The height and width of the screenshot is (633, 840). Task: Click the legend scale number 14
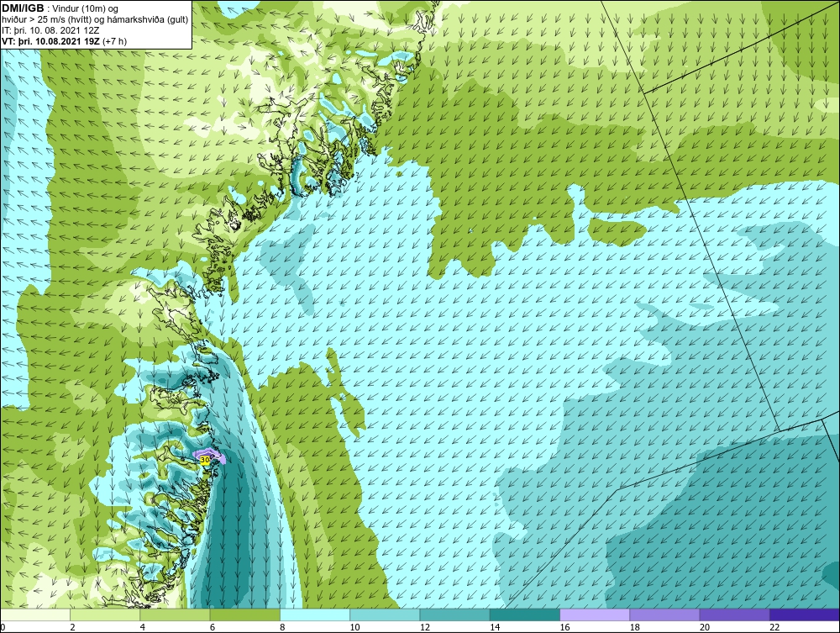click(x=495, y=627)
